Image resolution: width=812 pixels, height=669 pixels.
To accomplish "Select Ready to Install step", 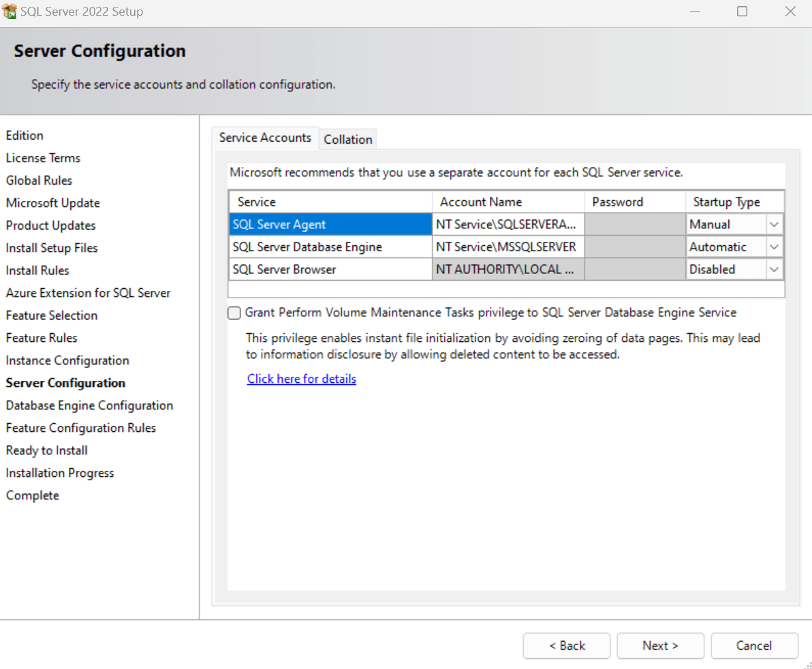I will 46,450.
